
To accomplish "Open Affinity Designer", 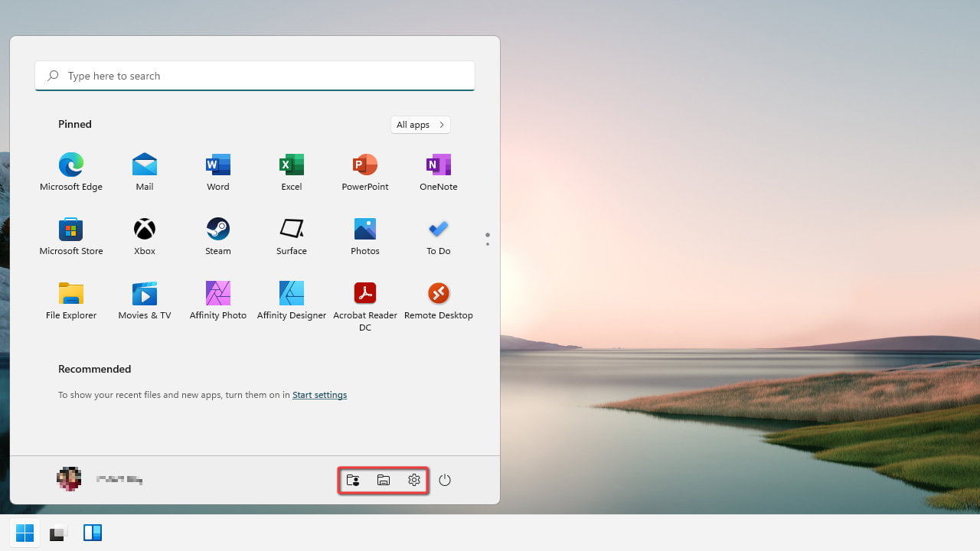I will tap(291, 293).
